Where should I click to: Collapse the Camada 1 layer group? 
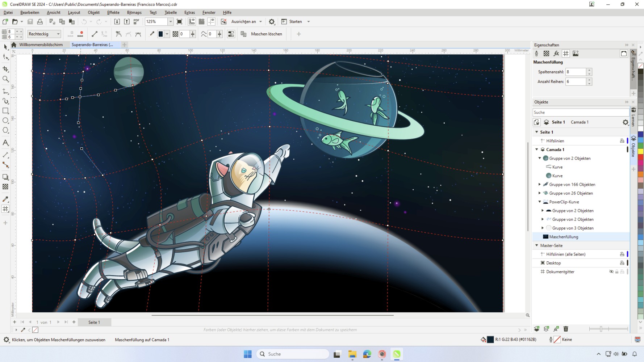pyautogui.click(x=537, y=150)
